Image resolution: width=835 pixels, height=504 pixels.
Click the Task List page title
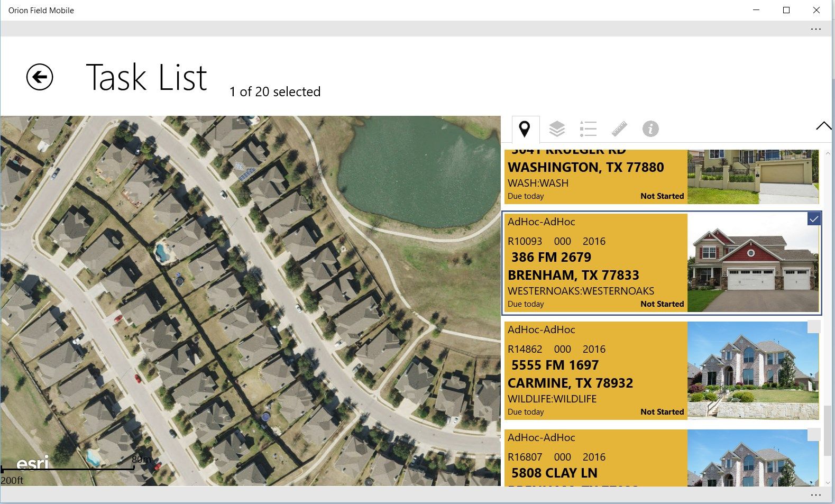point(146,77)
